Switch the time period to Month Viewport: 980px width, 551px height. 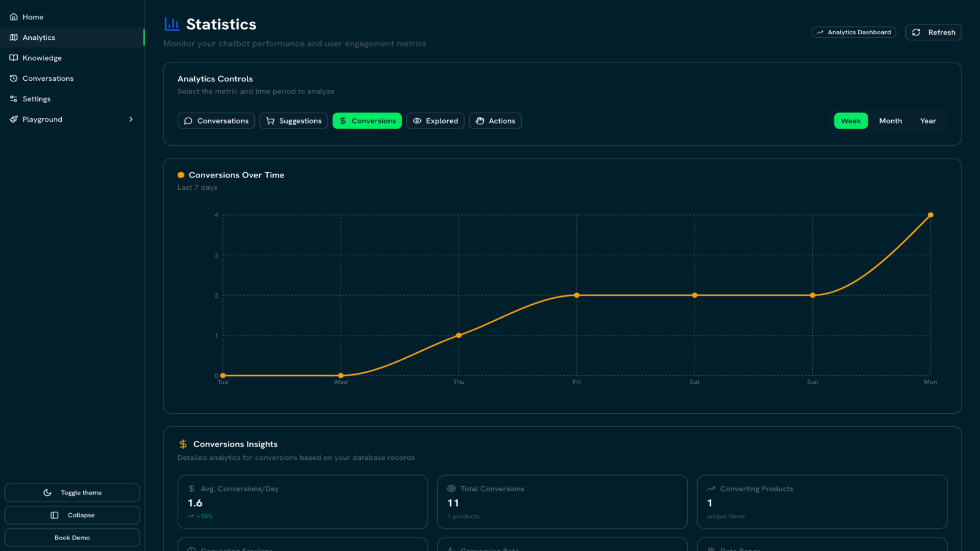coord(890,121)
